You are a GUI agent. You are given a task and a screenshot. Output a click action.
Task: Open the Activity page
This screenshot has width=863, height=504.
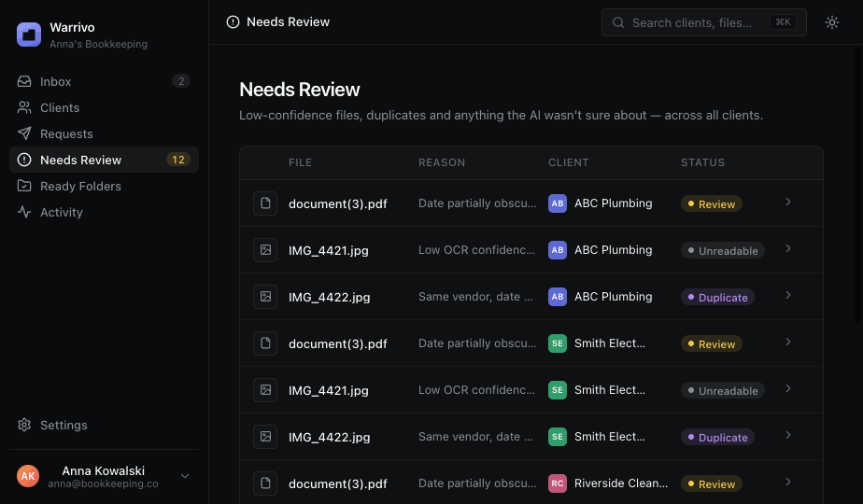(104, 213)
